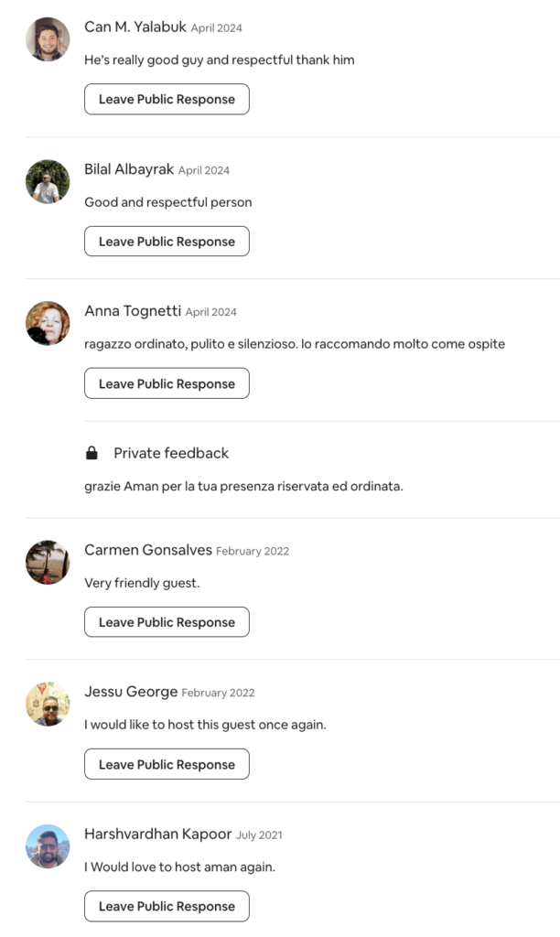The image size is (560, 937).
Task: Open the Carmen Gonsalves reviewer name
Action: pos(148,550)
